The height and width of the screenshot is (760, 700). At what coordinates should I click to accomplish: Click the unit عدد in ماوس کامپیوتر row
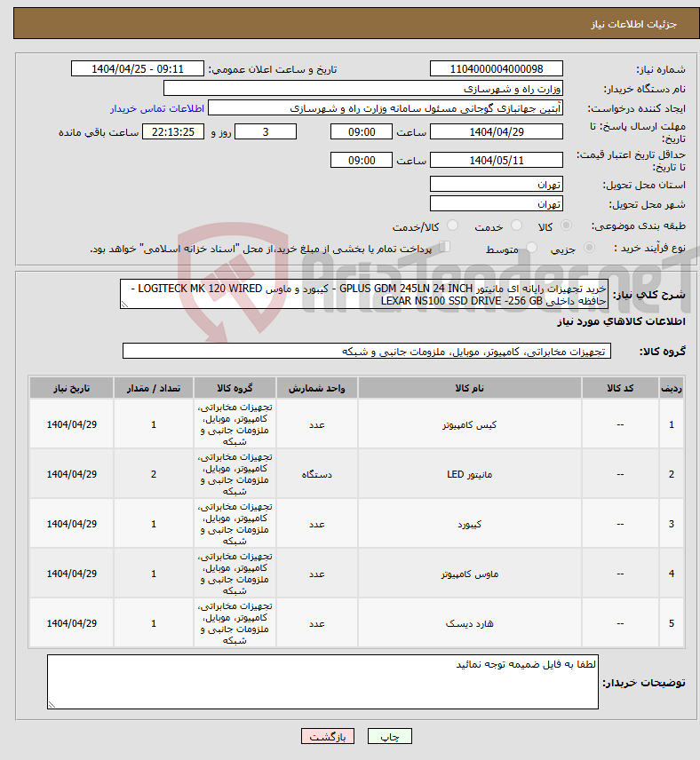click(317, 574)
